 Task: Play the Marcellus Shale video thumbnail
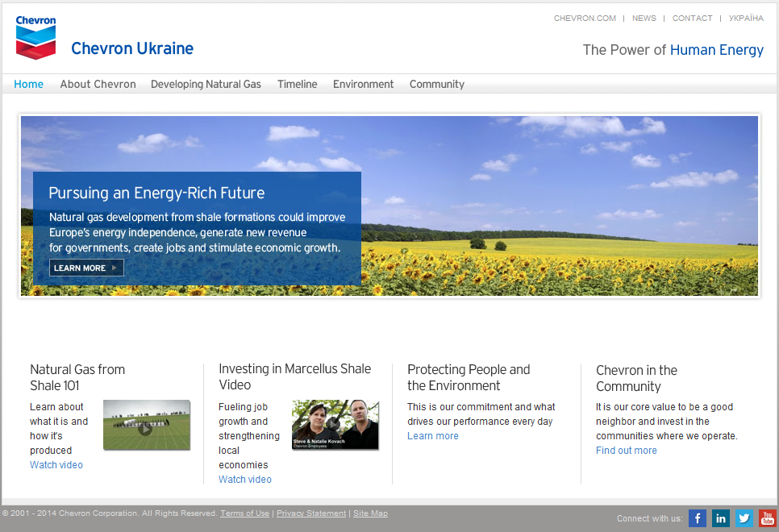[x=335, y=425]
